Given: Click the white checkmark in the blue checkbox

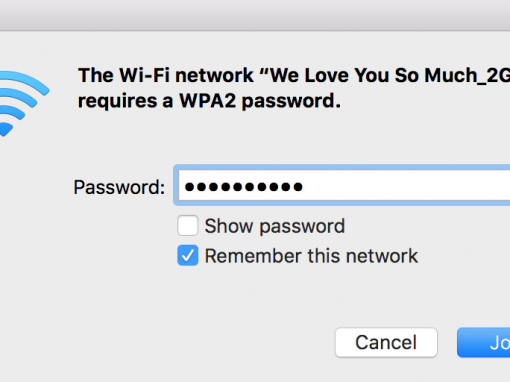Looking at the screenshot, I should [x=188, y=256].
